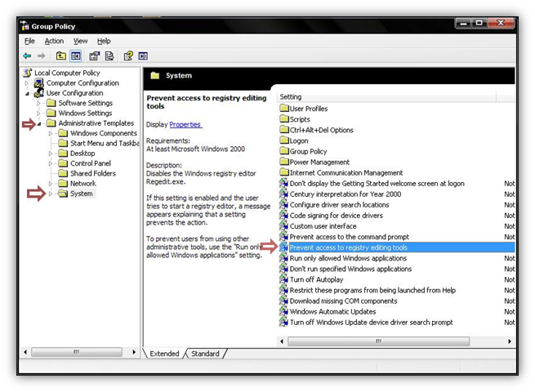Go back with the left arrow toolbar icon

27,56
